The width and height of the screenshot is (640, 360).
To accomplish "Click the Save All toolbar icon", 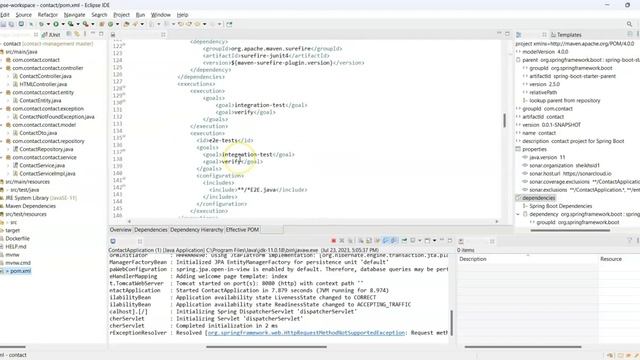I will (x=11, y=24).
